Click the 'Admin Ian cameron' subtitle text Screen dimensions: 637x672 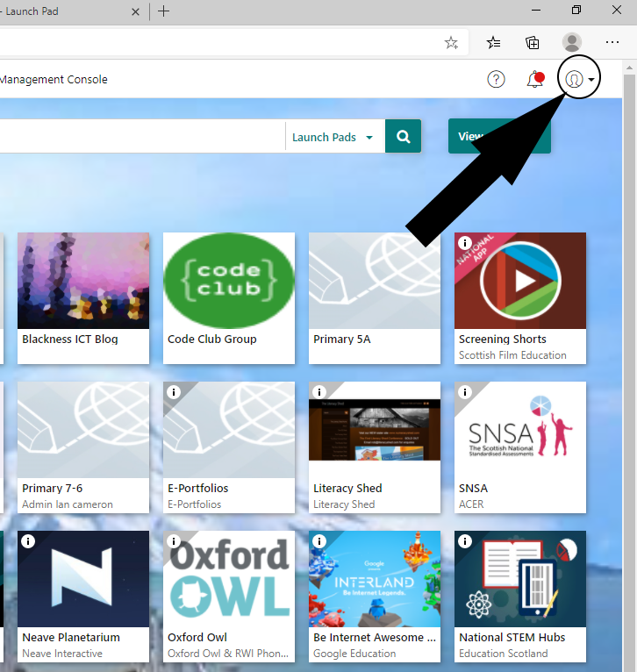click(68, 504)
